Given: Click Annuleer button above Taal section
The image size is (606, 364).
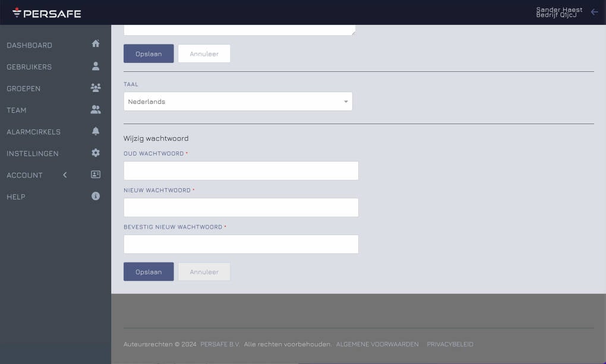Looking at the screenshot, I should tap(204, 53).
